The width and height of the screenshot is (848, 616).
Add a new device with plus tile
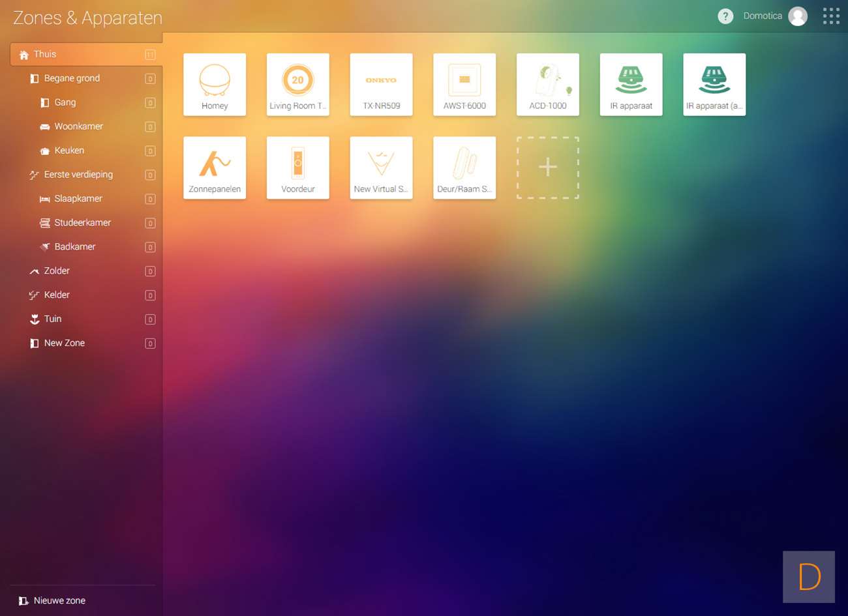[x=548, y=168]
